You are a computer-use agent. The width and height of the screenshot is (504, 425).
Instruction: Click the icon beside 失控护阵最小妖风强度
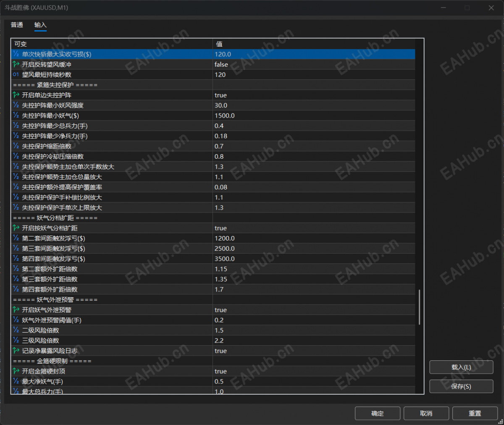tap(16, 105)
